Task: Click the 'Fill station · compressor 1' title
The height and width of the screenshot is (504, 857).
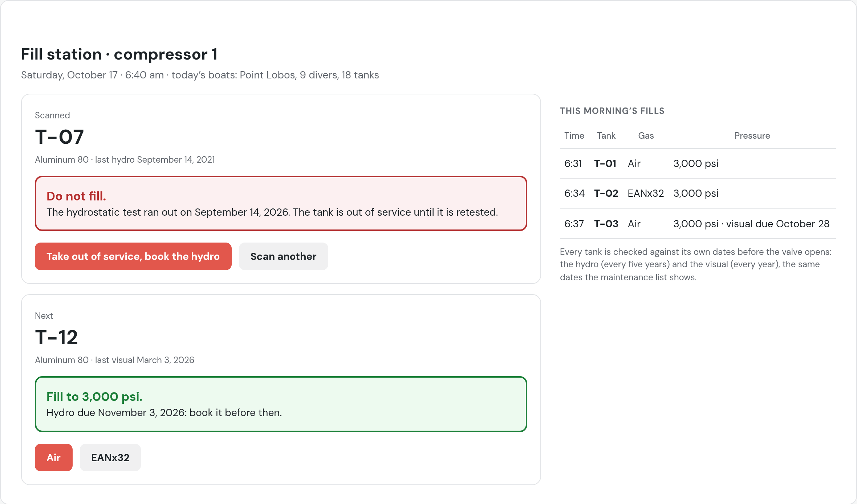Action: click(x=119, y=54)
